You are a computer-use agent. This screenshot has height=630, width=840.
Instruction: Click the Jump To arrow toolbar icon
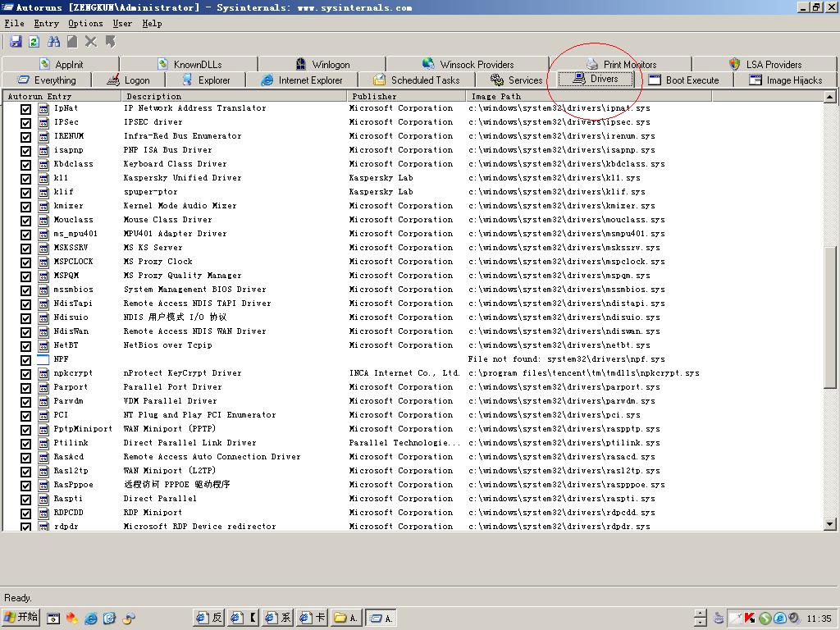(x=111, y=42)
